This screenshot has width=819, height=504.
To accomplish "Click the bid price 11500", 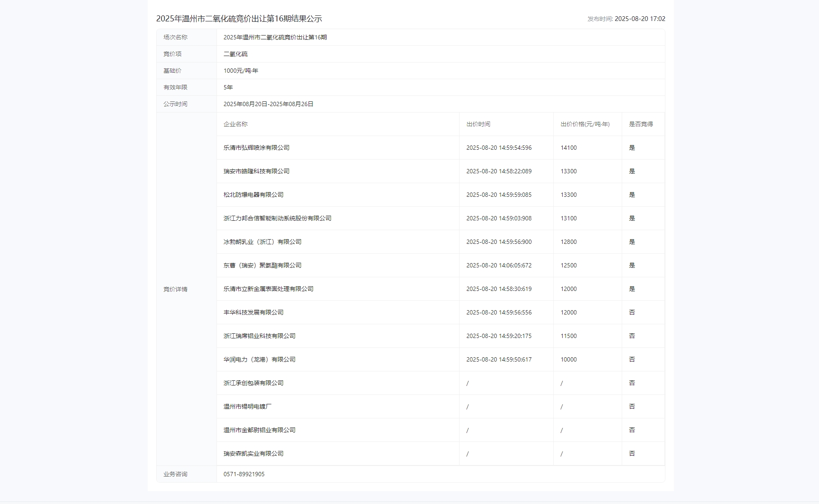I will (569, 336).
